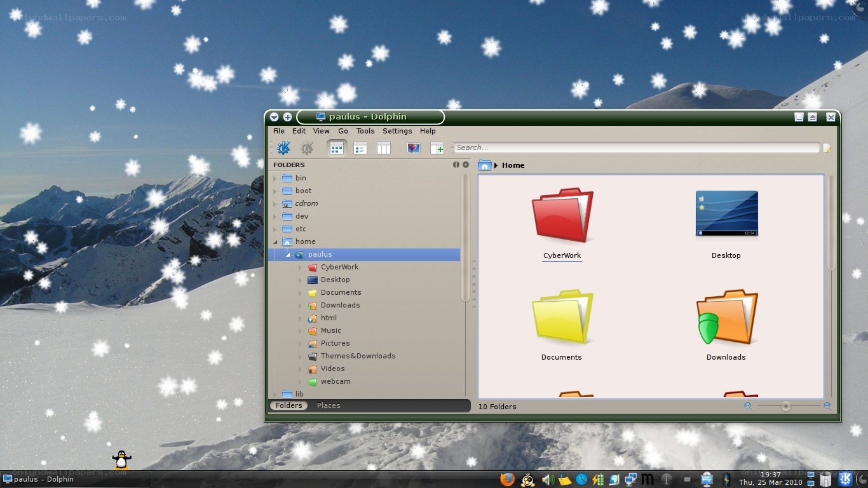The height and width of the screenshot is (488, 868).
Task: Collapse the home folder in tree
Action: pos(275,242)
